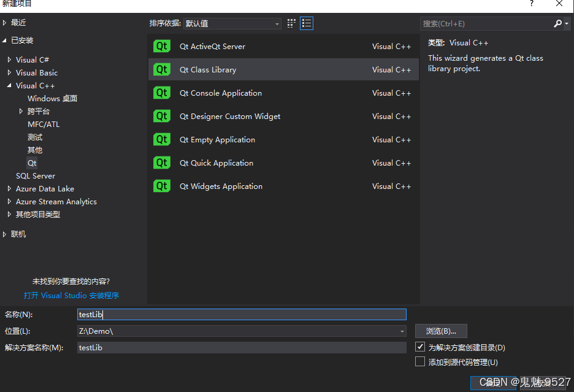Select the Qt category

(x=32, y=163)
